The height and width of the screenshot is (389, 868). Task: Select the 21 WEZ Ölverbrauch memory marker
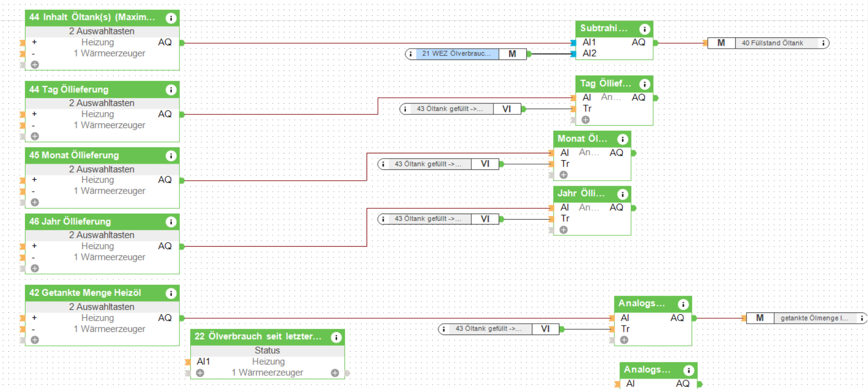[466, 54]
